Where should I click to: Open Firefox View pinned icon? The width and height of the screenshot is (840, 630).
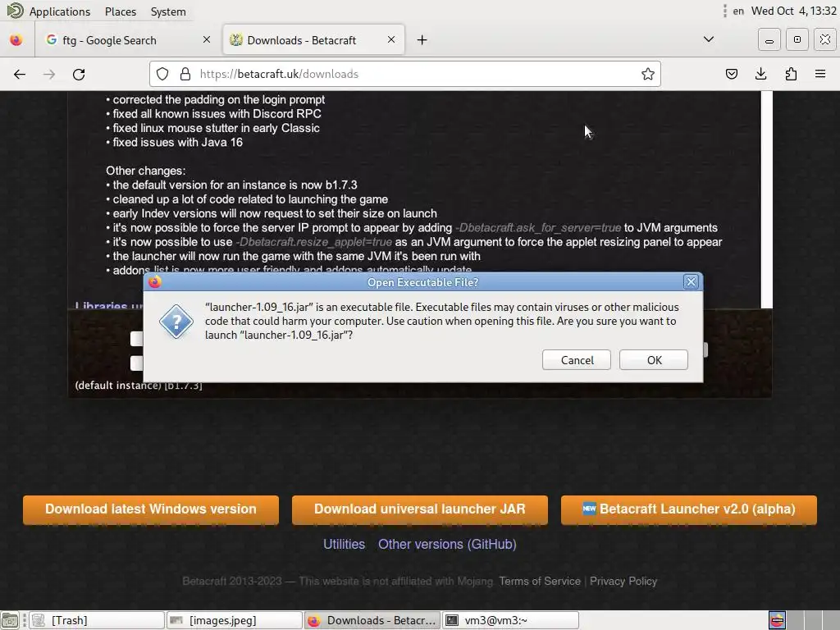pos(16,40)
